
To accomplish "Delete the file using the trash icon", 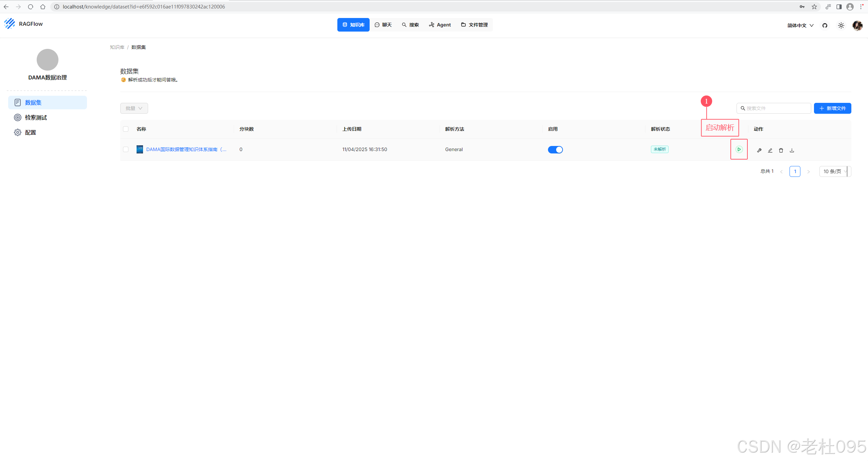I will coord(781,150).
